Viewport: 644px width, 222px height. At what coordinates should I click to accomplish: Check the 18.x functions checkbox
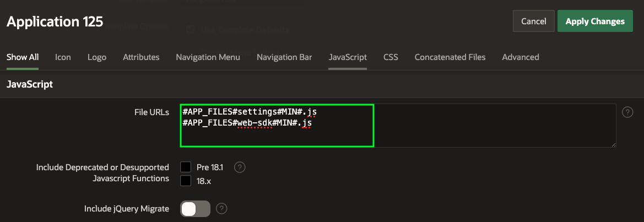tap(186, 181)
